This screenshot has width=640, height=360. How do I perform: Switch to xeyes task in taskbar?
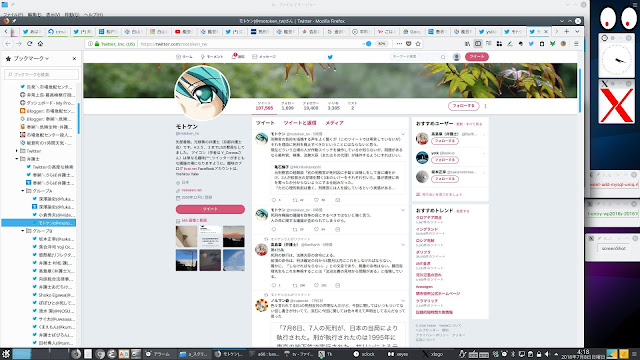click(x=398, y=354)
